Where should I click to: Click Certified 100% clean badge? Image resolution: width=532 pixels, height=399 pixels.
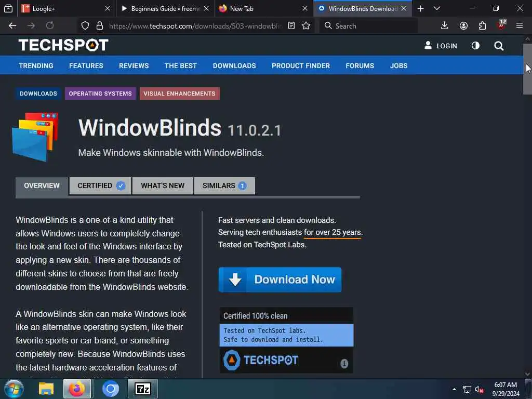click(x=286, y=340)
